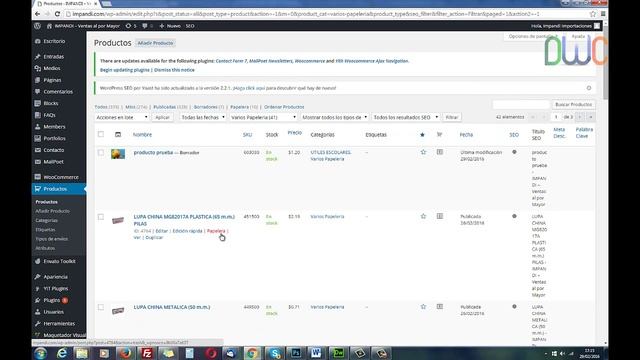The image size is (640, 360).
Task: Click the Contacto envelope icon
Action: pyautogui.click(x=38, y=150)
